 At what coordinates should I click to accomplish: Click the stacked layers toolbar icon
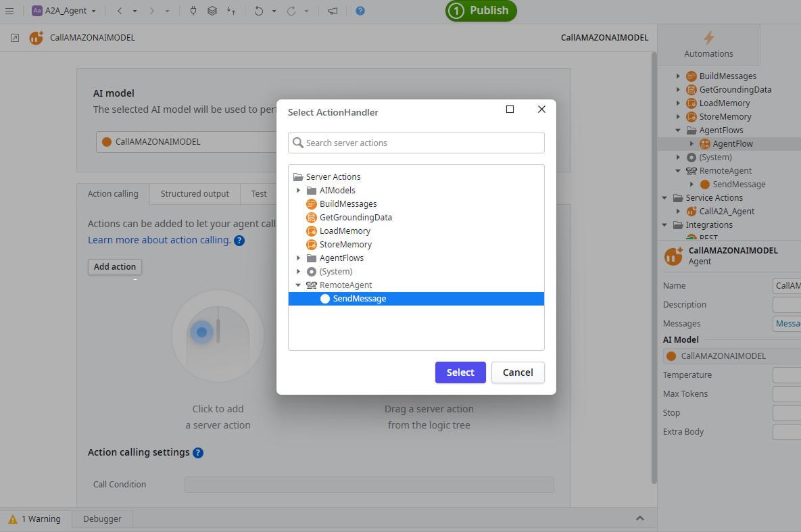coord(212,11)
